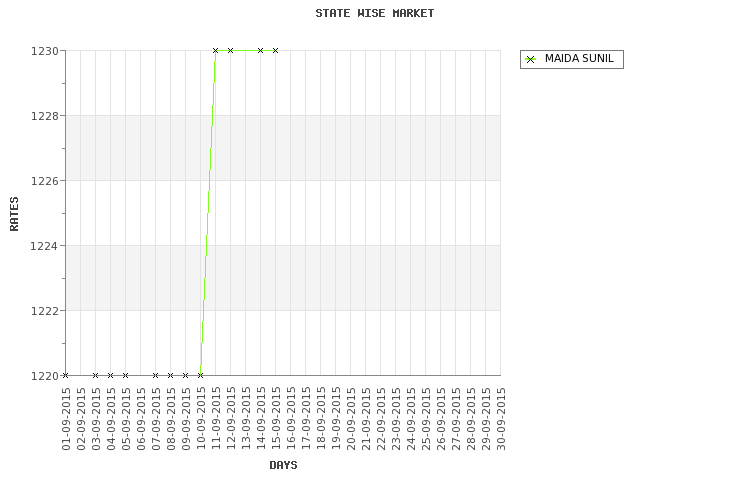750x500 pixels.
Task: Click the 10-09-2015 marker at rate 1220
Action: click(x=200, y=376)
